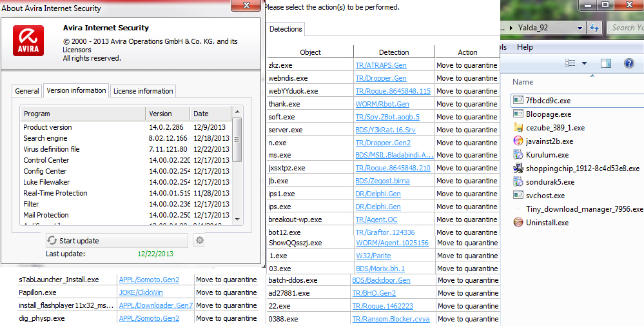The width and height of the screenshot is (644, 326).
Task: Sort by Program column header
Action: (83, 114)
